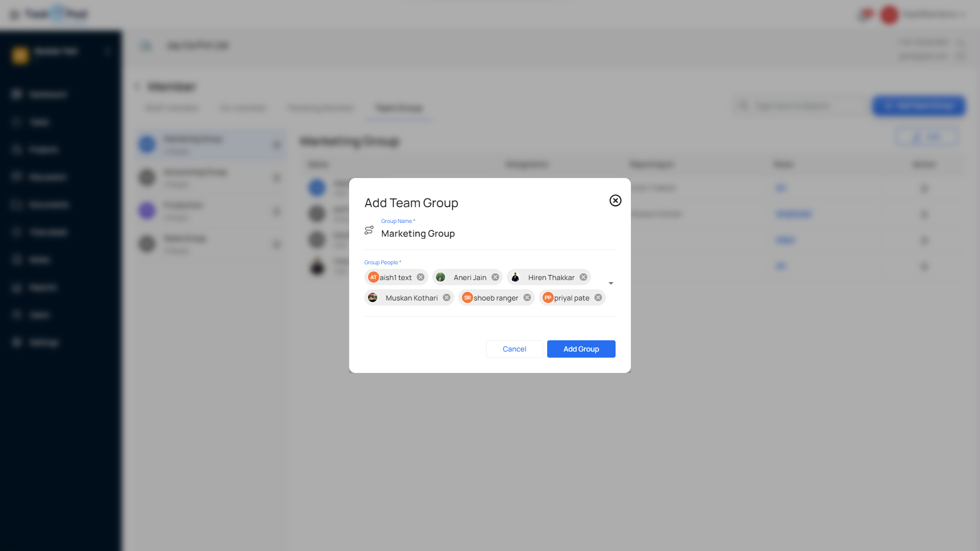Remove Muskan Kothari chip
Viewport: 980px width, 551px height.
tap(447, 297)
